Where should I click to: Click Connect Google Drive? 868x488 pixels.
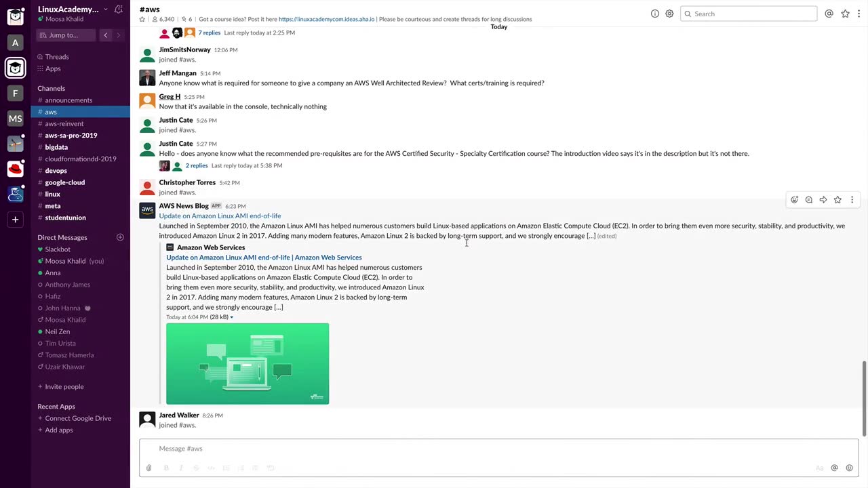(x=78, y=418)
